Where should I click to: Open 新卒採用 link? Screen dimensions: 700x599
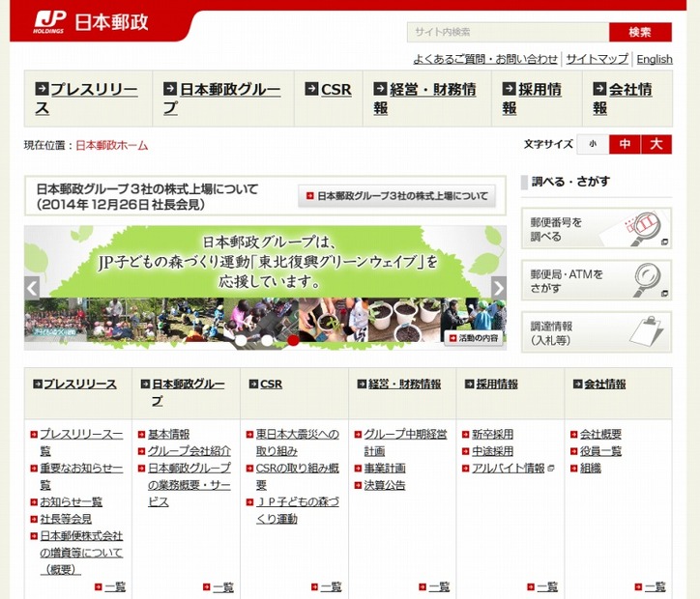click(493, 434)
